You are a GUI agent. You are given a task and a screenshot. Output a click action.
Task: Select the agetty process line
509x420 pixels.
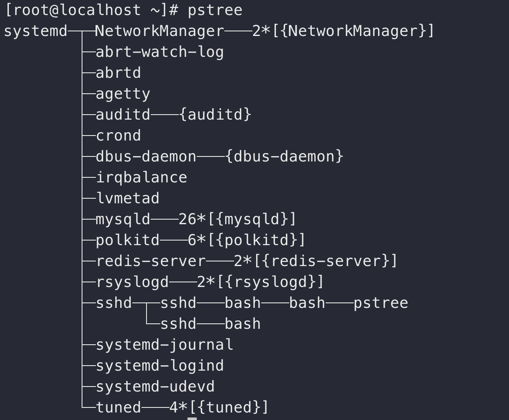pos(123,94)
